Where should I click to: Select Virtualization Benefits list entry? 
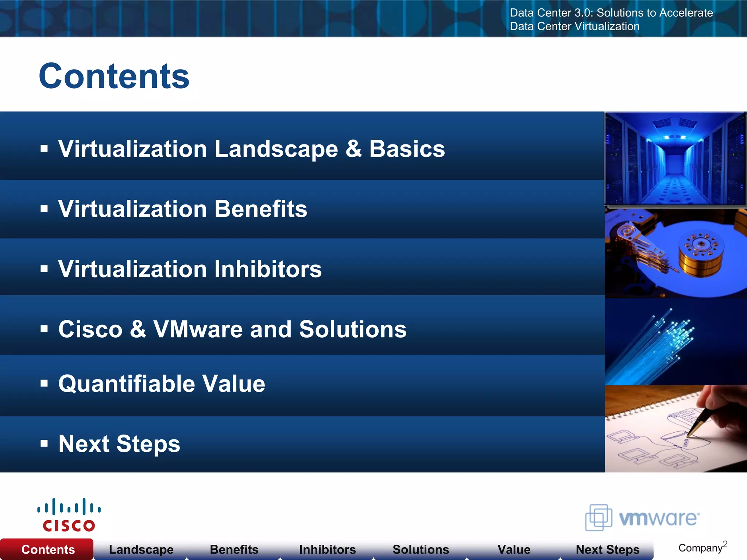[182, 209]
